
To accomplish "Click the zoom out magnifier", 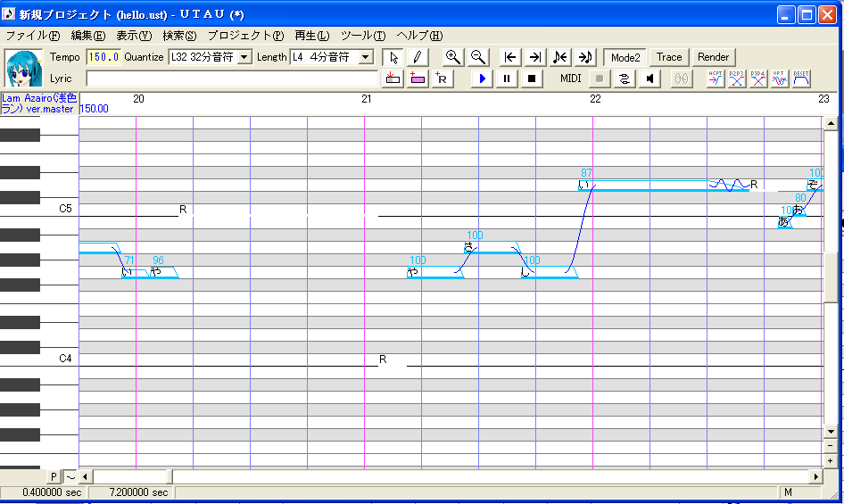I will pos(478,57).
